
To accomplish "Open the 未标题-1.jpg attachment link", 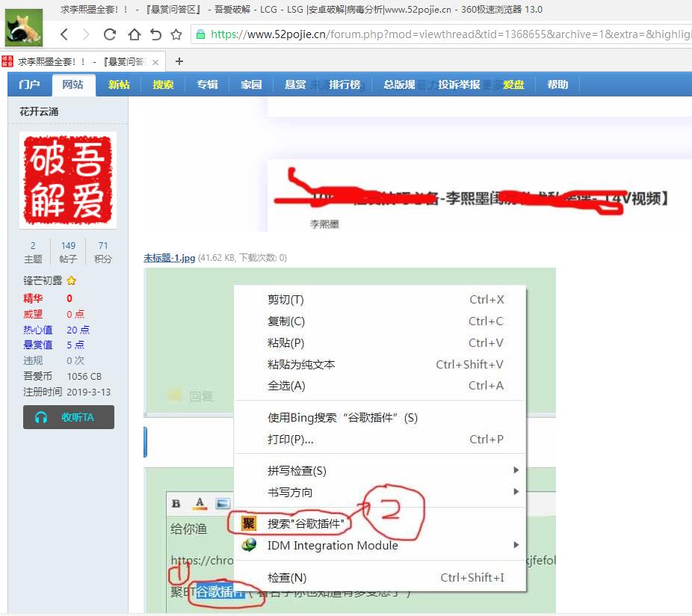I will (169, 258).
